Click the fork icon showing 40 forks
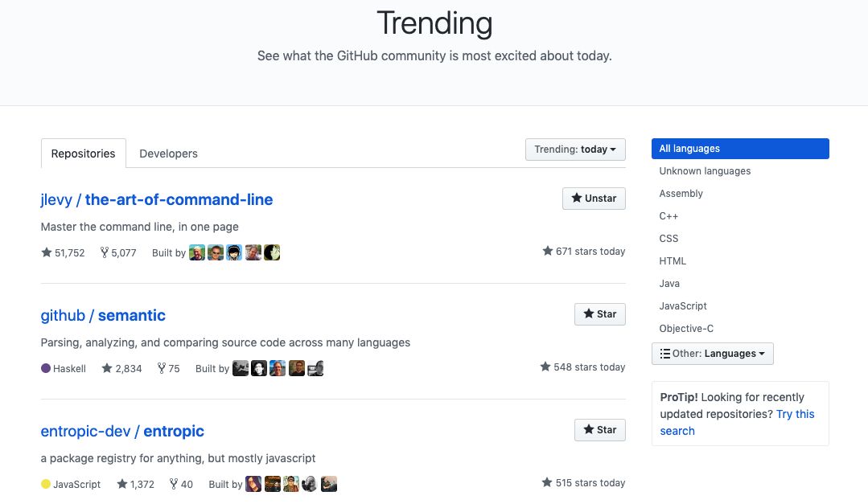 click(174, 484)
